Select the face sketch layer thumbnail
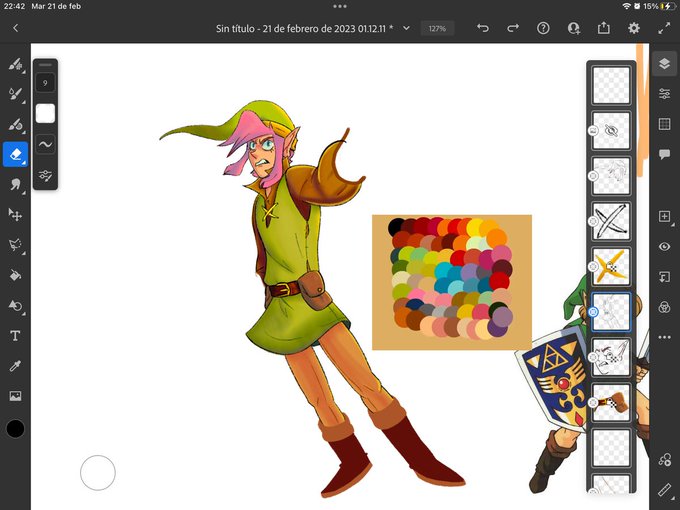 611,357
